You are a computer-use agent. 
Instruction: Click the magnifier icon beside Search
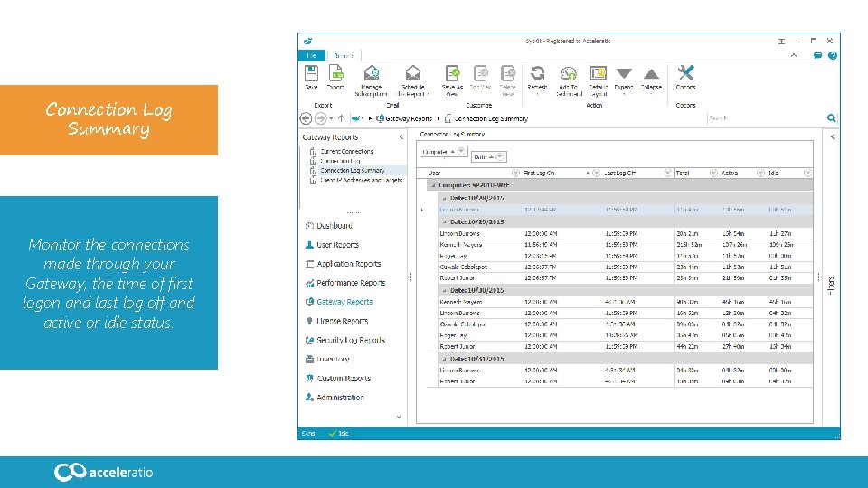pyautogui.click(x=832, y=118)
